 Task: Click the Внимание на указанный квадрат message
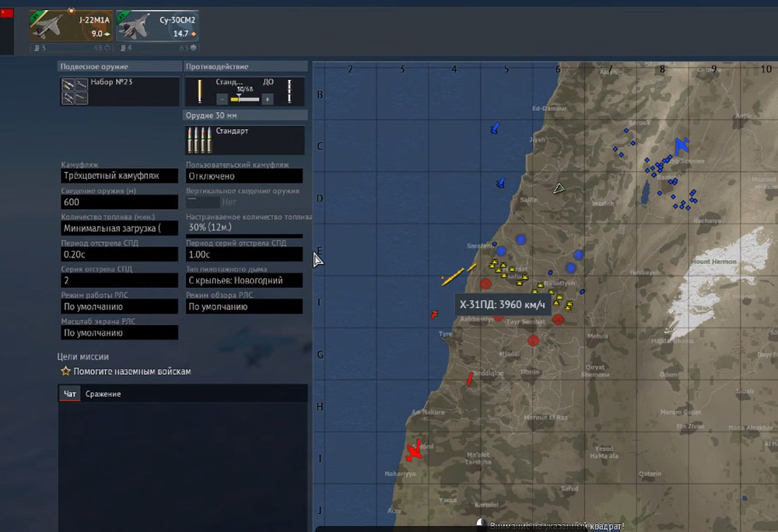557,526
